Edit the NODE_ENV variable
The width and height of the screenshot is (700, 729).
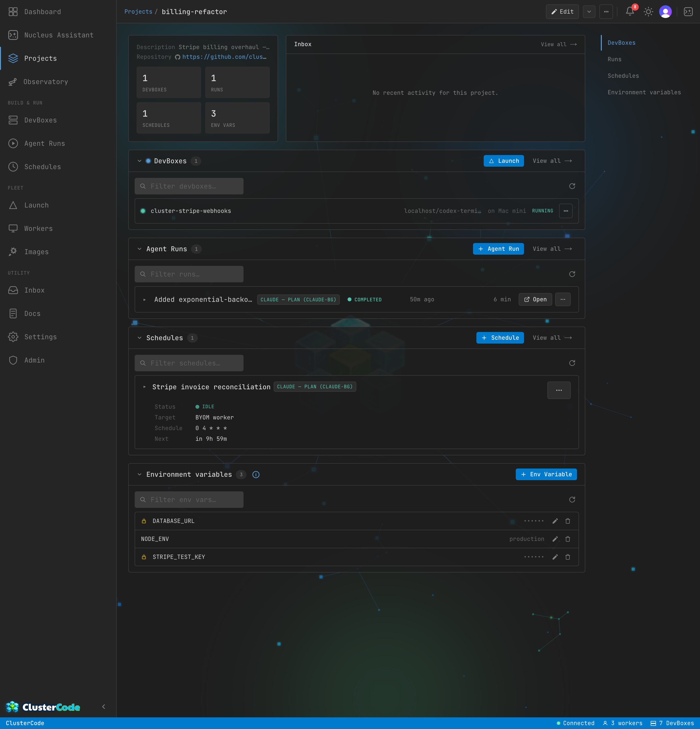(555, 539)
